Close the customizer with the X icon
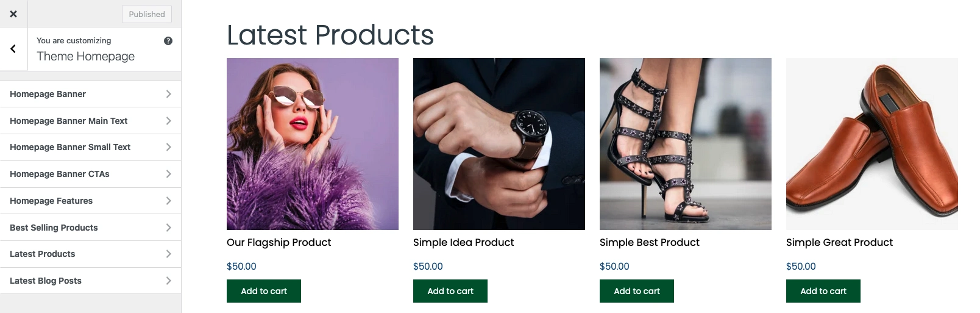Screen dimensions: 980x313 pyautogui.click(x=13, y=13)
